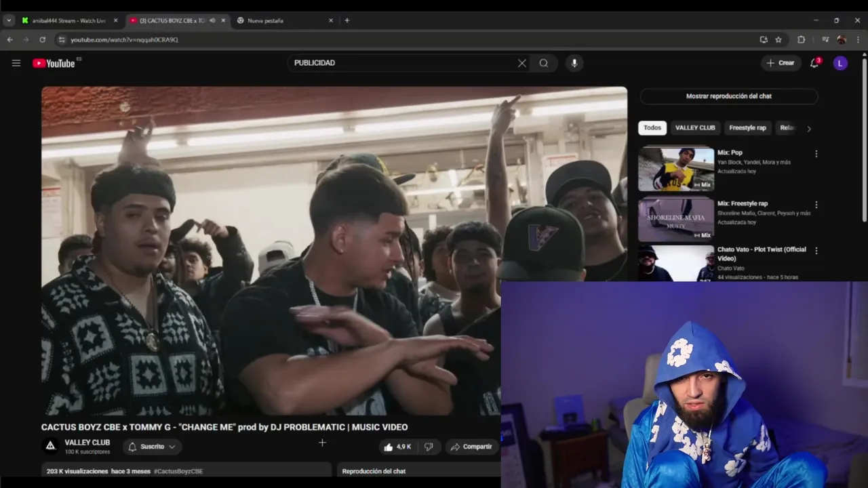This screenshot has width=868, height=488.
Task: Go back with the browser arrow
Action: [x=9, y=40]
